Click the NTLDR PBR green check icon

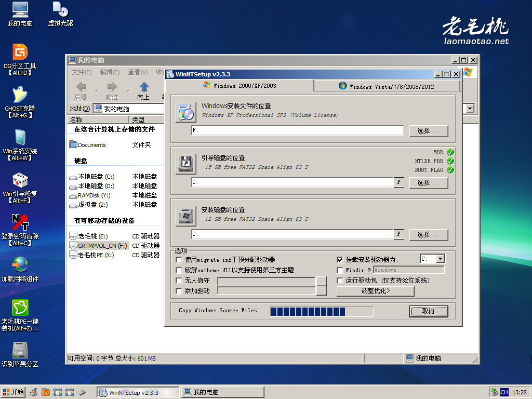click(450, 161)
